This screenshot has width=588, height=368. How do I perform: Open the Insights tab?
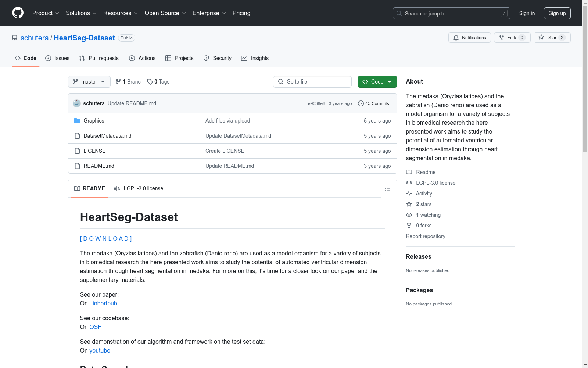pos(255,58)
